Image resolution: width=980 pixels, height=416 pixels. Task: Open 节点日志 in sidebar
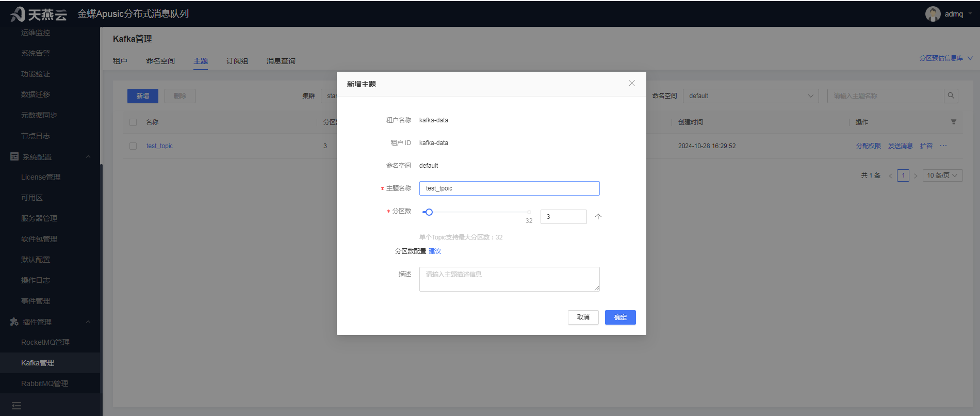[x=36, y=136]
